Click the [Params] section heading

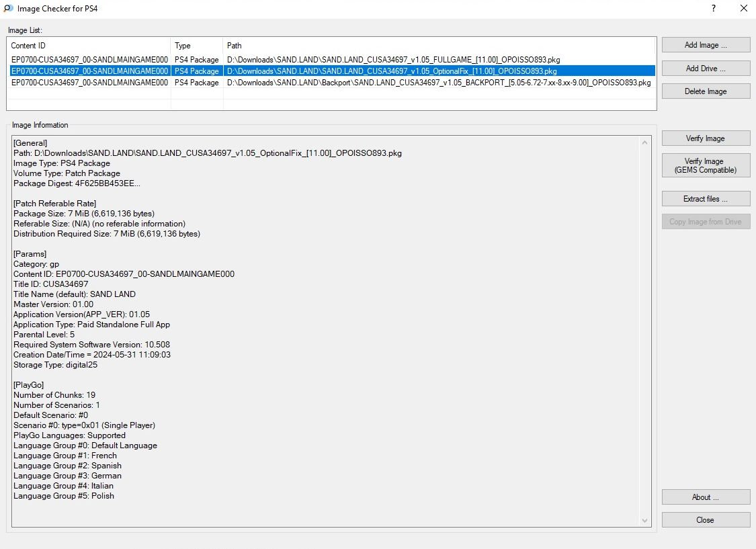30,253
